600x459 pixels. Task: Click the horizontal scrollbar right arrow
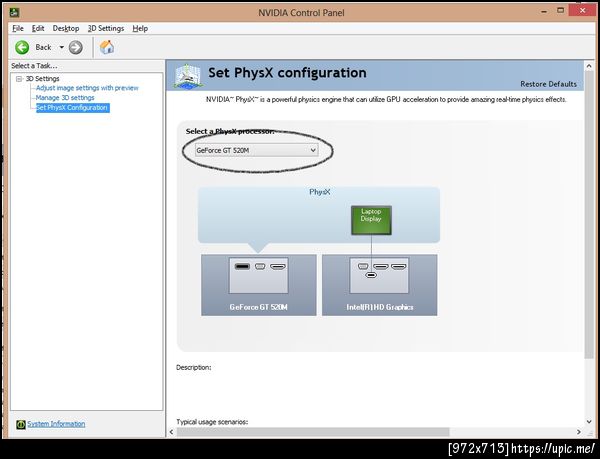coord(579,432)
